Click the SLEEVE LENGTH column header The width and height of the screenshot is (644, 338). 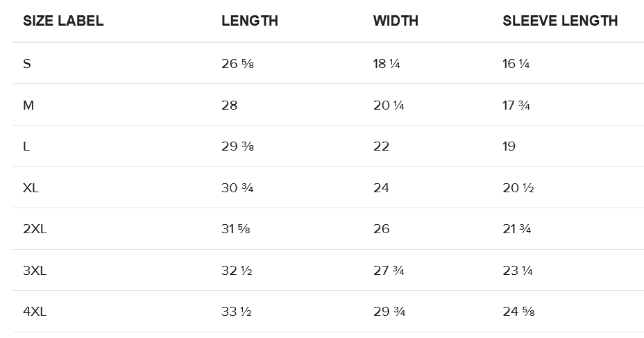click(560, 21)
